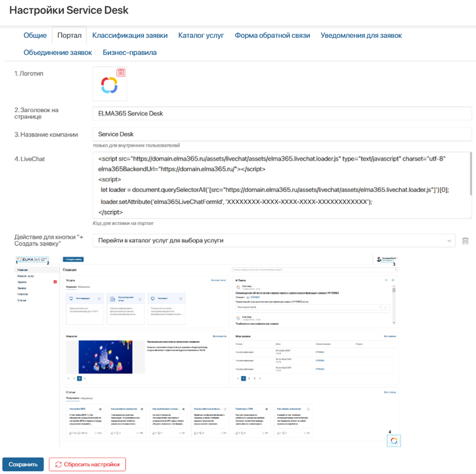Click the portal layout preview image
The width and height of the screenshot is (476, 474).
pos(207,351)
